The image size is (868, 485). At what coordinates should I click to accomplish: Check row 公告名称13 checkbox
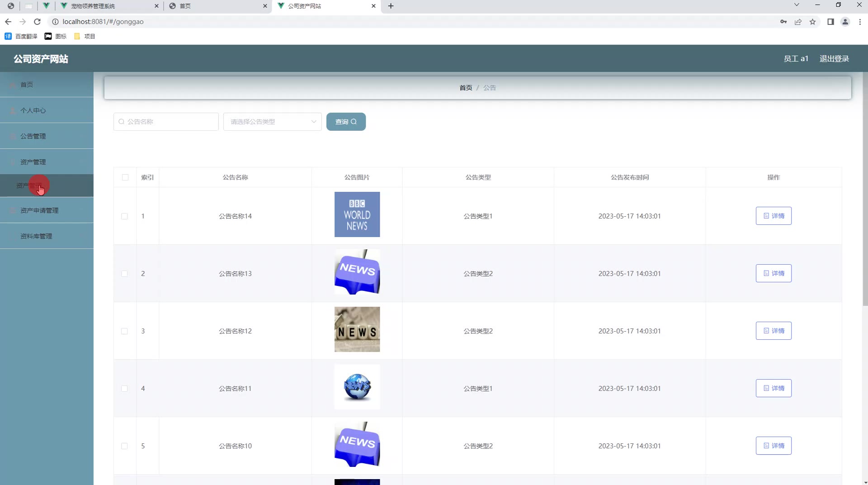coord(124,274)
